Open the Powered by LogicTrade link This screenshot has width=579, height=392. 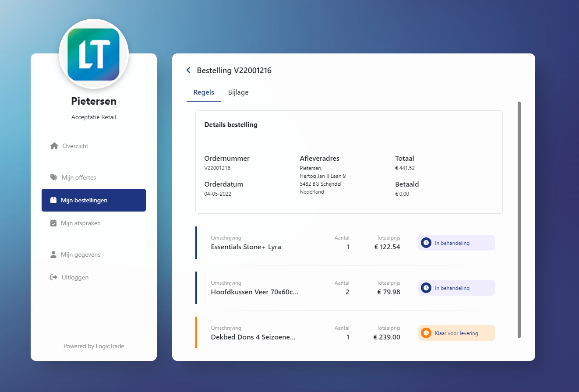[x=94, y=346]
